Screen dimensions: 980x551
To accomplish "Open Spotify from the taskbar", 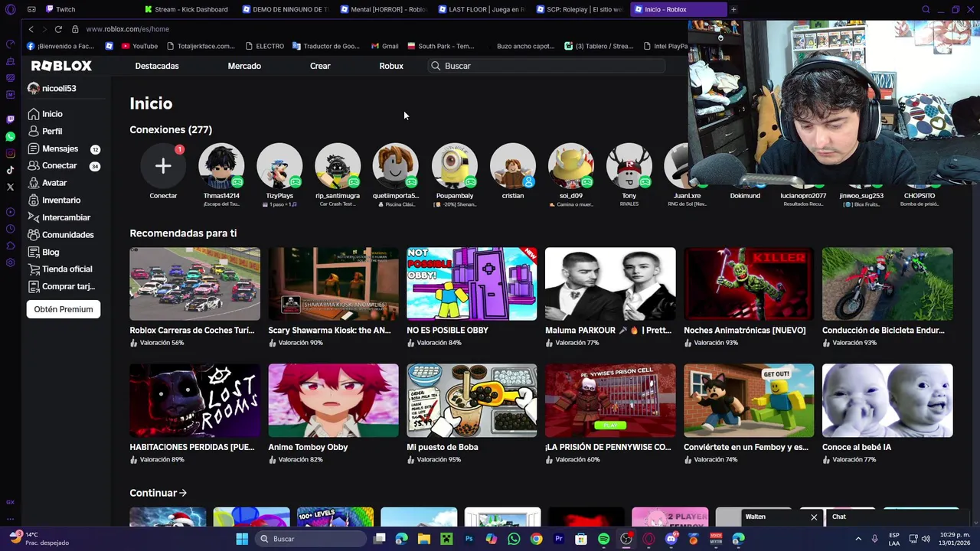I will point(603,539).
